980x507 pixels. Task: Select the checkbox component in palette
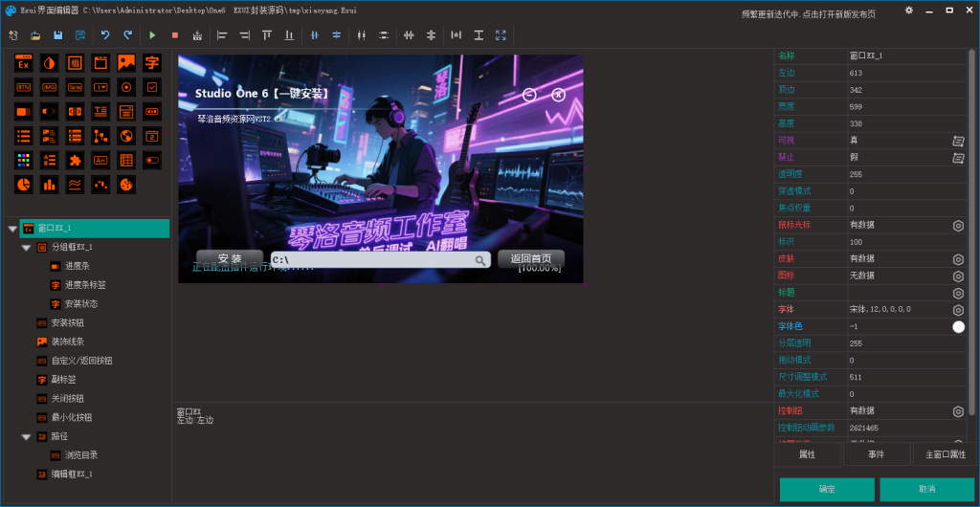tap(152, 87)
